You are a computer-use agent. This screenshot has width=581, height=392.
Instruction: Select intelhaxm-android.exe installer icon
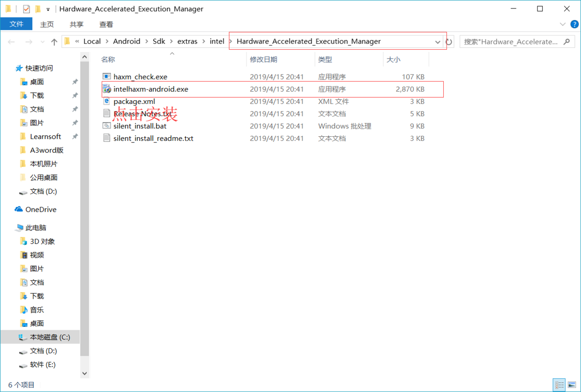click(x=107, y=89)
